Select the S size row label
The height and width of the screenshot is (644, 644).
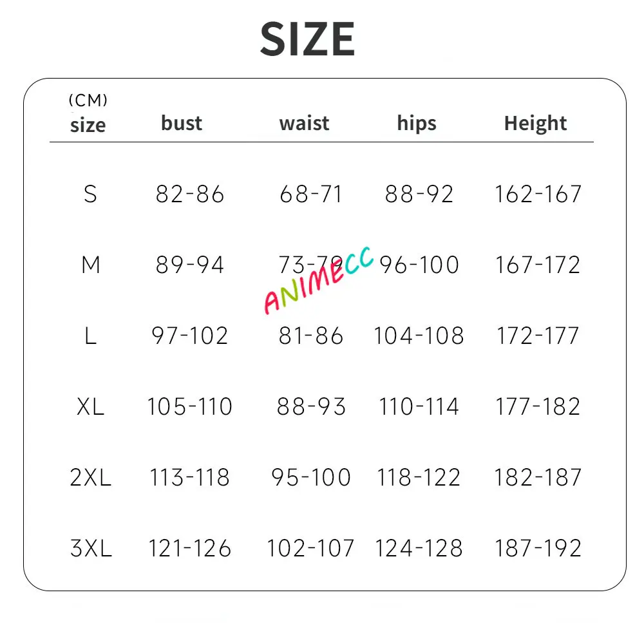pos(90,194)
